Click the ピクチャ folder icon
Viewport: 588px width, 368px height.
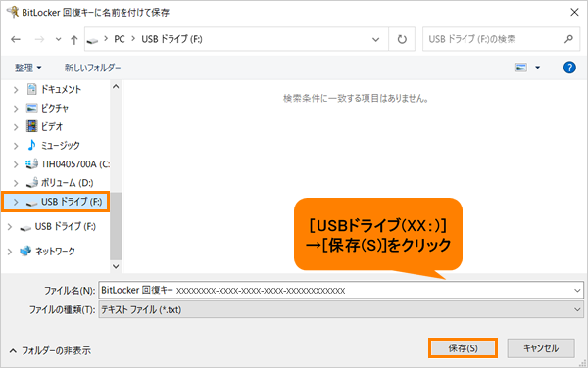(32, 108)
